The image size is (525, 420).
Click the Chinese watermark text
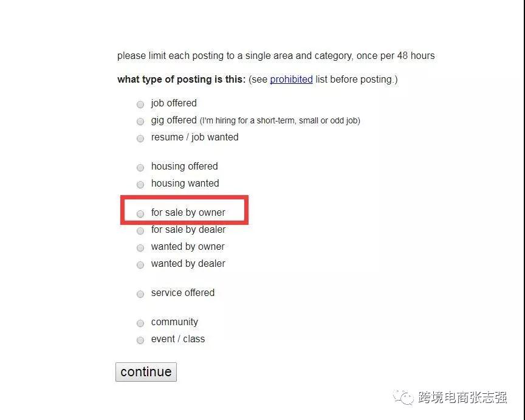tap(462, 398)
